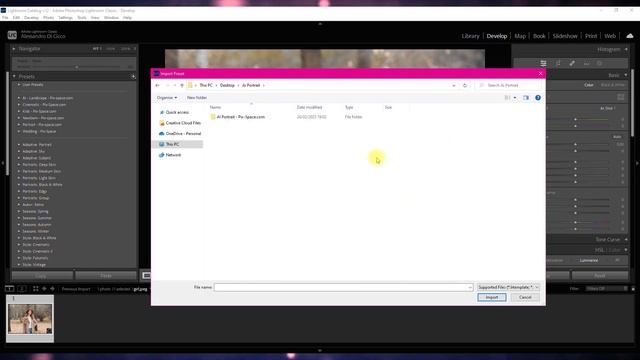Open the Photo menu in menu bar

48,18
